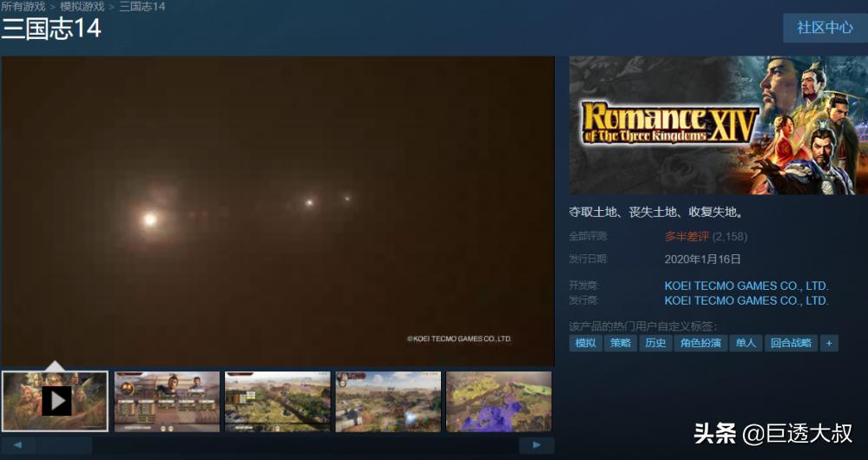Click the right arrow under thumbnails
868x460 pixels.
pos(536,445)
